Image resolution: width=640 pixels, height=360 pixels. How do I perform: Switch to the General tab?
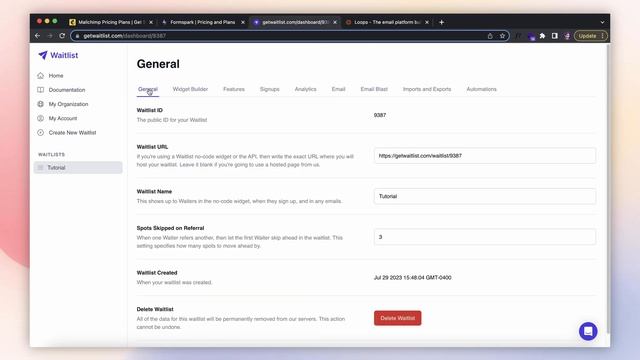coord(148,89)
